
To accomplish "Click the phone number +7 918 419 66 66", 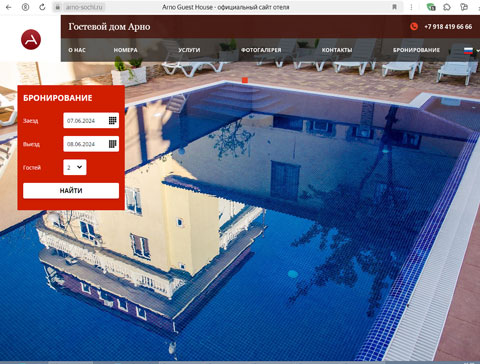I will (x=448, y=27).
